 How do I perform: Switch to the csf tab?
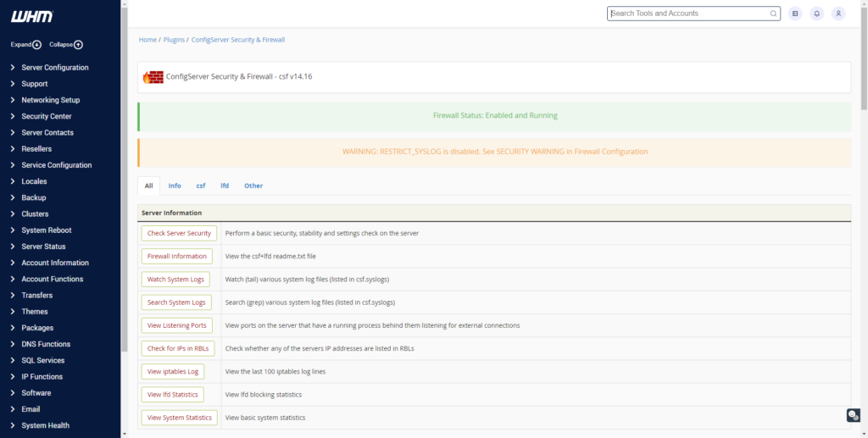click(200, 186)
